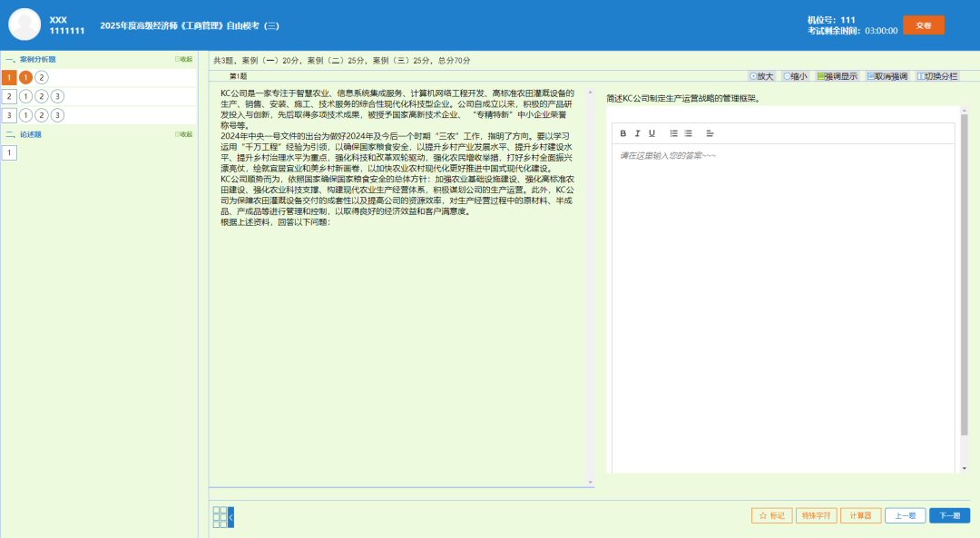
Task: Insert an unordered list in editor
Action: click(x=688, y=133)
